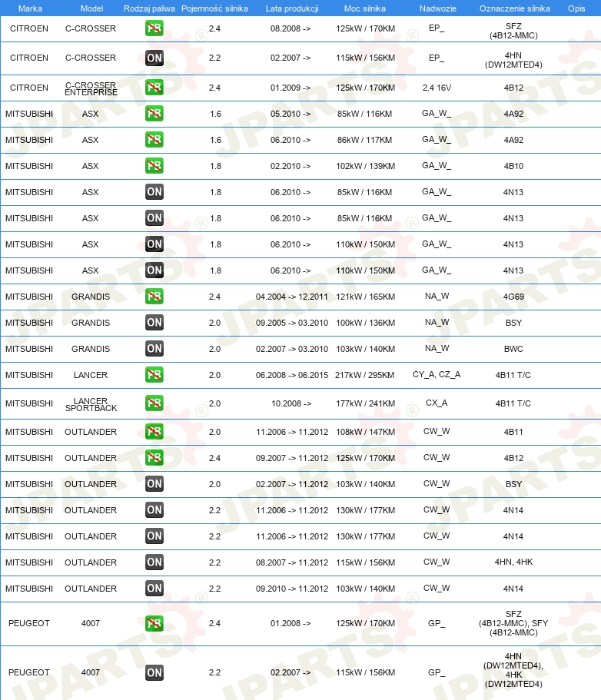Click the 'SFZ (4B12-MMC), SFY (4B12-MMC)' engine cell
The width and height of the screenshot is (601, 700).
point(513,624)
